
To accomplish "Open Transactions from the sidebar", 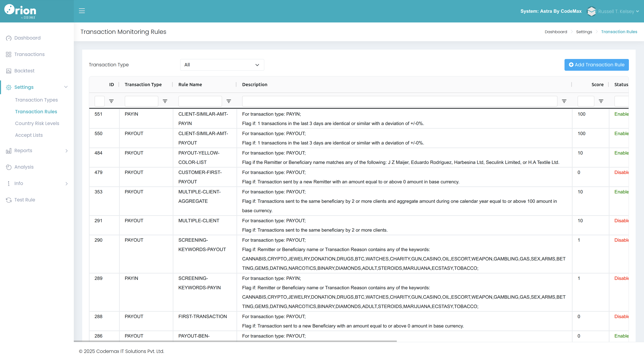I will coord(30,54).
